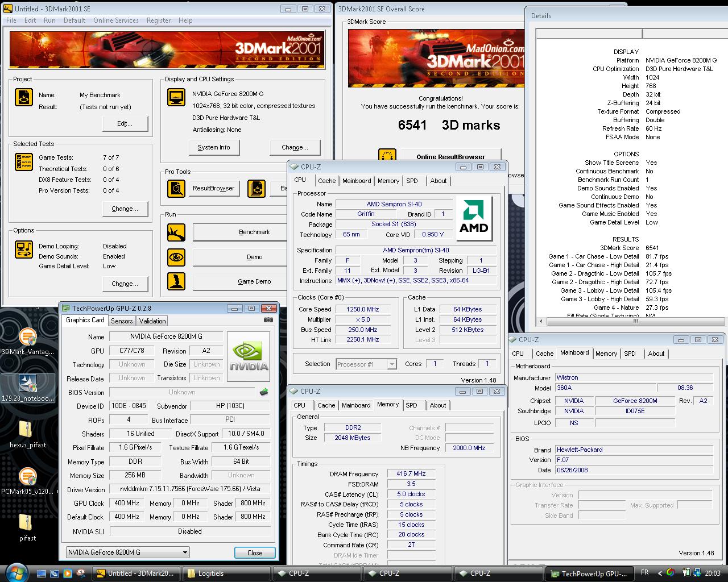Click the Driver Version field in GPU-Z
This screenshot has width=728, height=582.
(189, 489)
